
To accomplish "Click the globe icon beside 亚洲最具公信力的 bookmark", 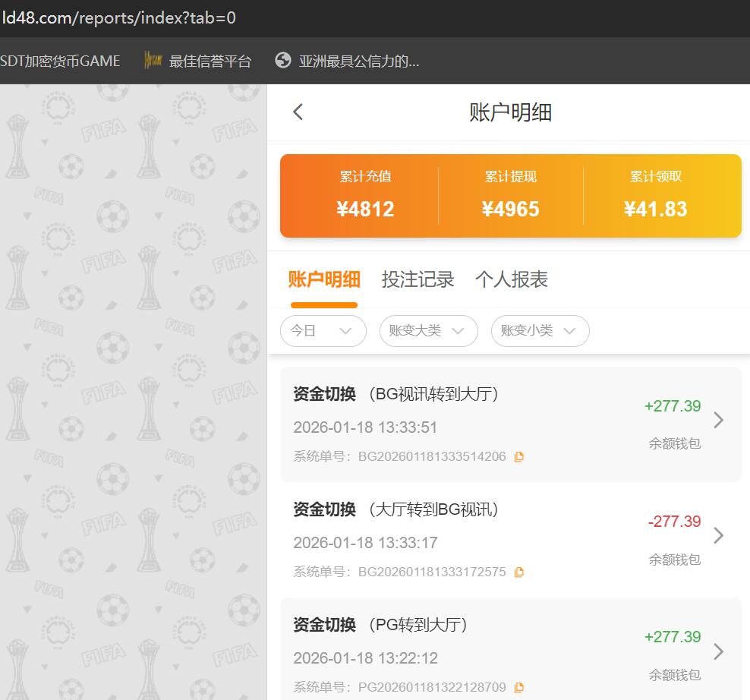I will (x=284, y=61).
